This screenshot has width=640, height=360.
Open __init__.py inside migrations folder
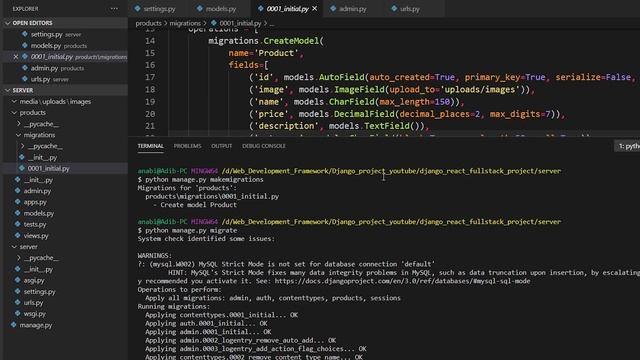[x=42, y=158]
